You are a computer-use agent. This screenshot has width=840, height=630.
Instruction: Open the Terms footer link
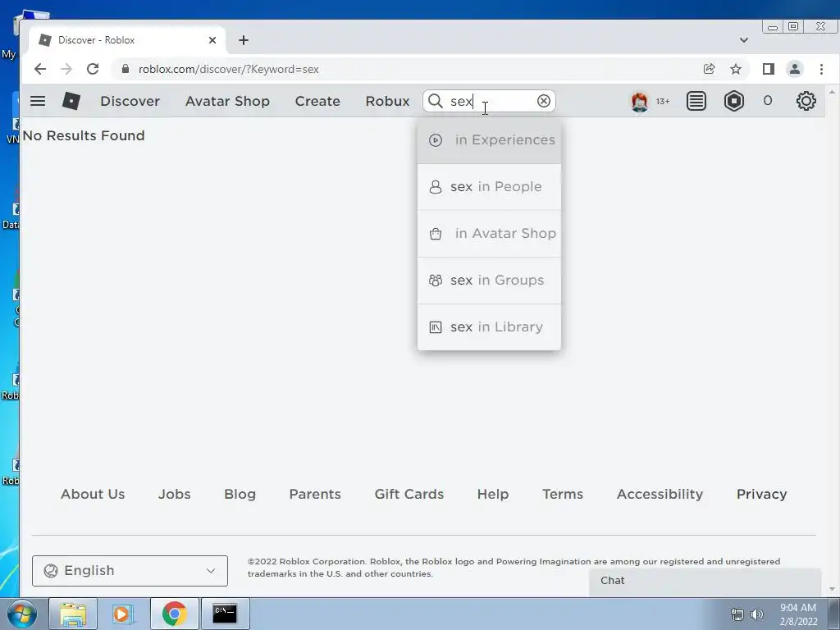(563, 494)
